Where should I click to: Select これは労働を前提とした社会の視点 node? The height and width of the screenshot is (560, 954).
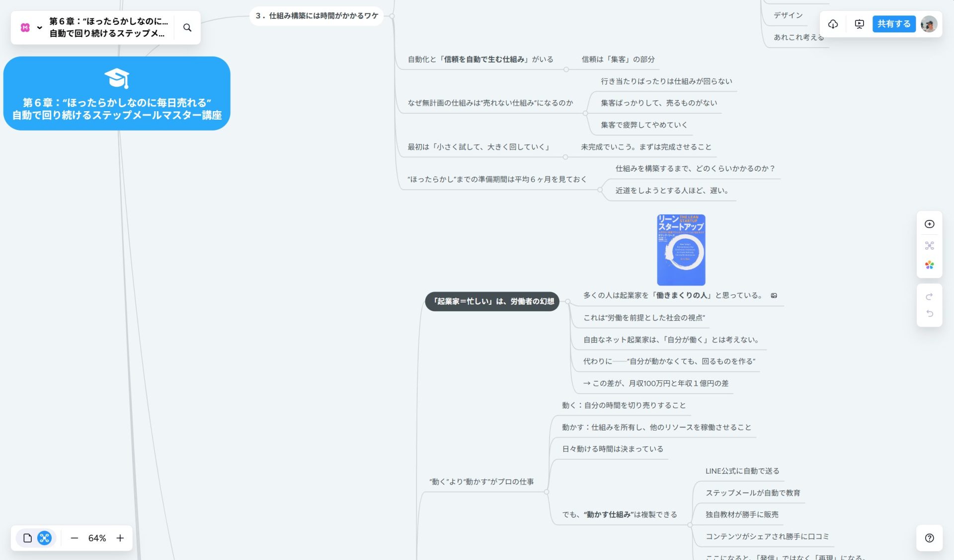(644, 317)
